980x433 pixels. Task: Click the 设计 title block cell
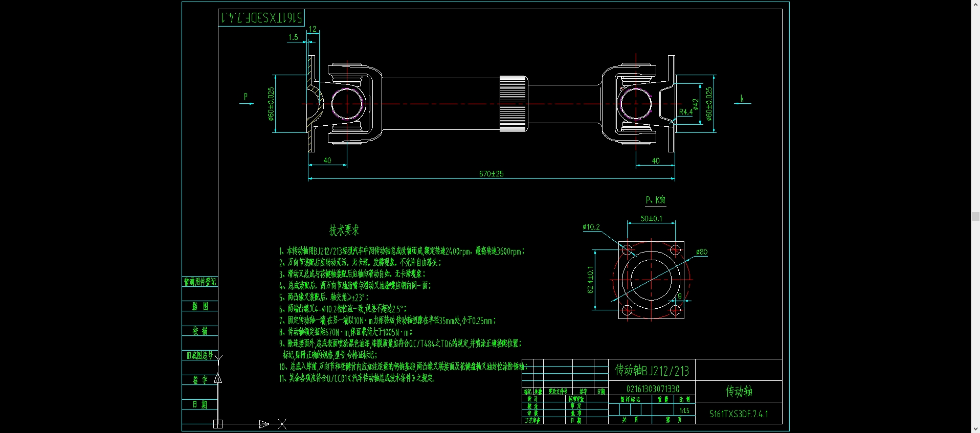click(x=532, y=399)
